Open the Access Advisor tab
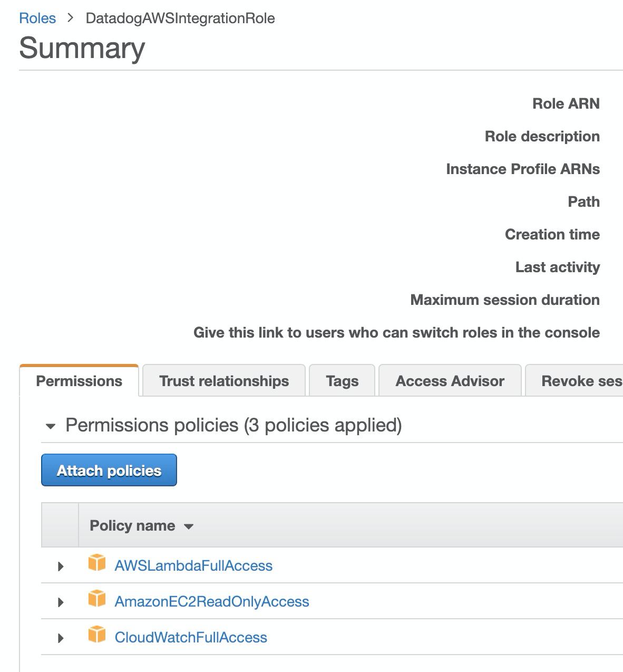This screenshot has height=672, width=623. point(450,380)
